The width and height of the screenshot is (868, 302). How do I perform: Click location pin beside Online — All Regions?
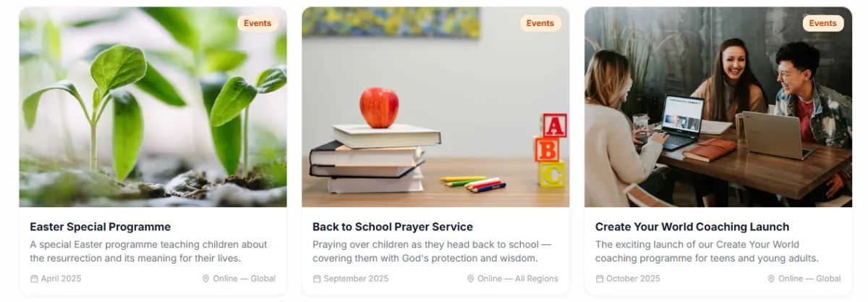(x=471, y=279)
